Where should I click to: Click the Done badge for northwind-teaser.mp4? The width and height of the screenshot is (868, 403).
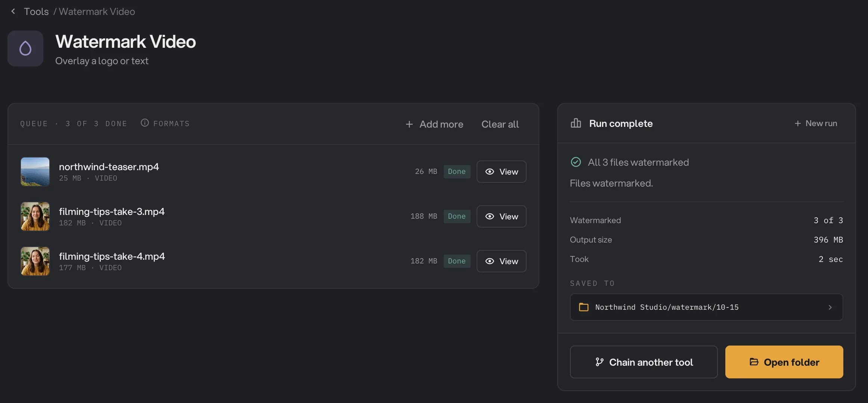(x=457, y=172)
